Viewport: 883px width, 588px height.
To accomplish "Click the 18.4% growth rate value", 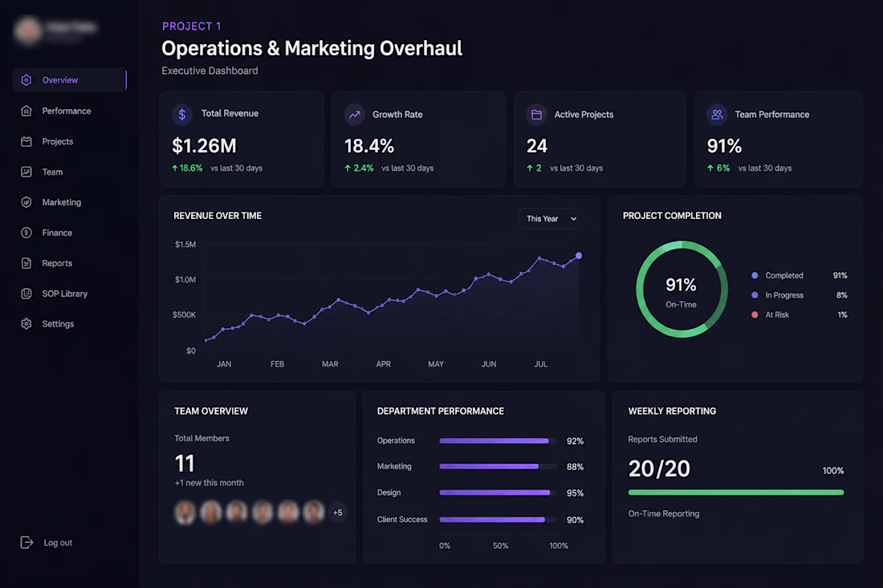I will 369,146.
